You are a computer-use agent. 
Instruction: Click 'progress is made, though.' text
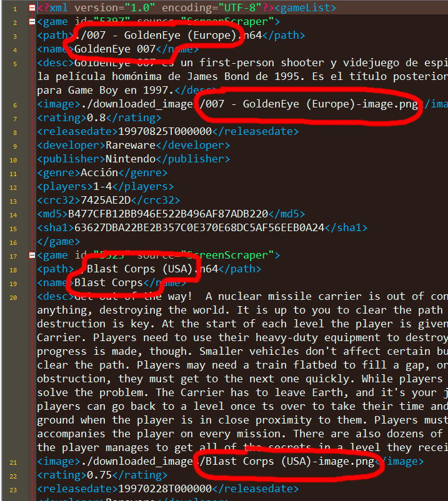(x=115, y=351)
